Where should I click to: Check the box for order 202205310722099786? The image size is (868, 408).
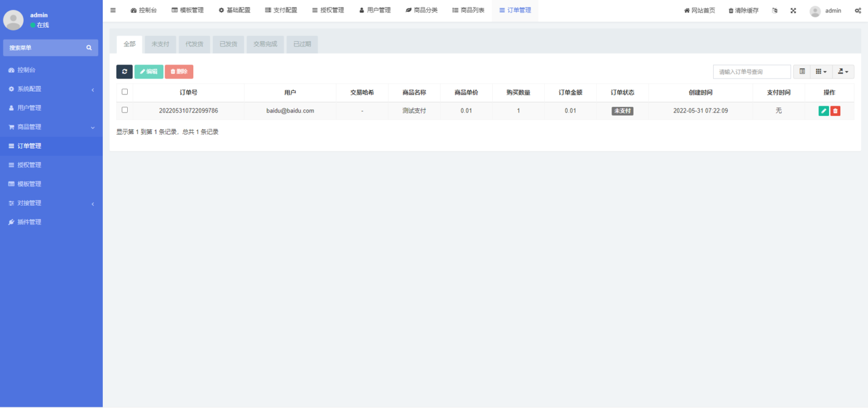coord(125,110)
